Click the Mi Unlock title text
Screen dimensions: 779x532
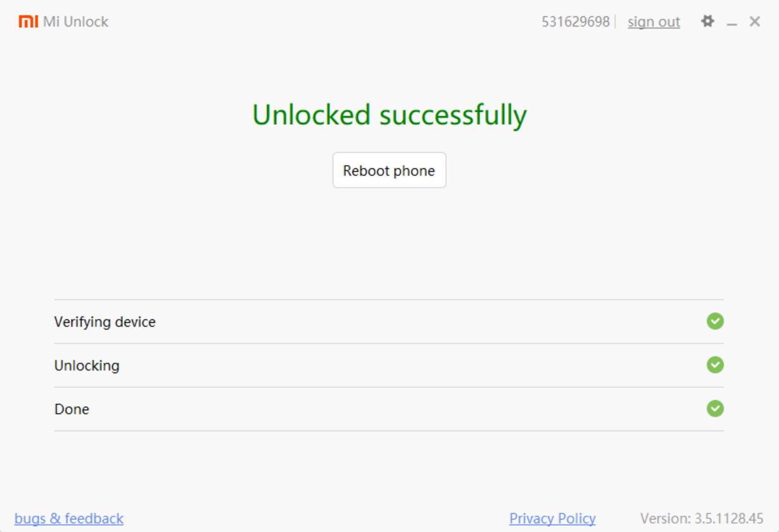coord(75,21)
